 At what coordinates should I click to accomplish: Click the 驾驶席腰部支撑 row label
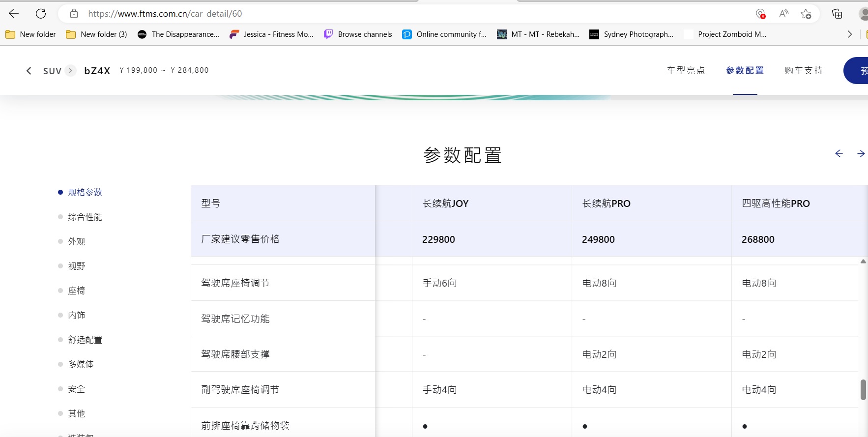(x=235, y=354)
